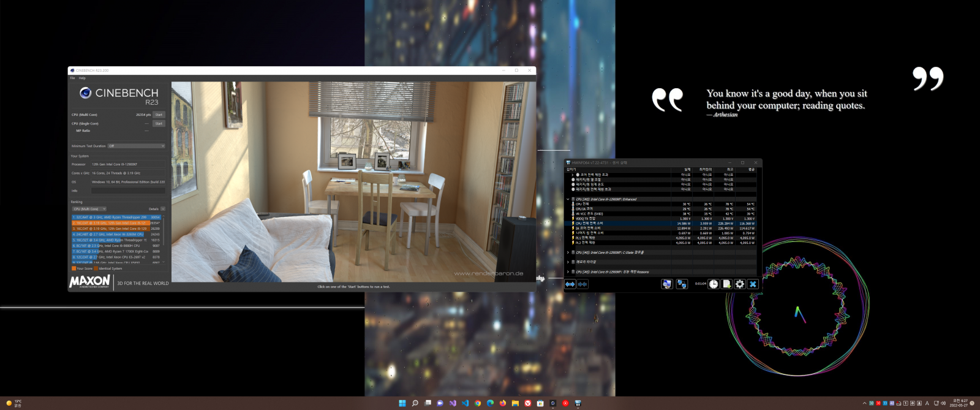Click the HWiNFO network computers icon
This screenshot has height=410, width=980.
tap(681, 284)
